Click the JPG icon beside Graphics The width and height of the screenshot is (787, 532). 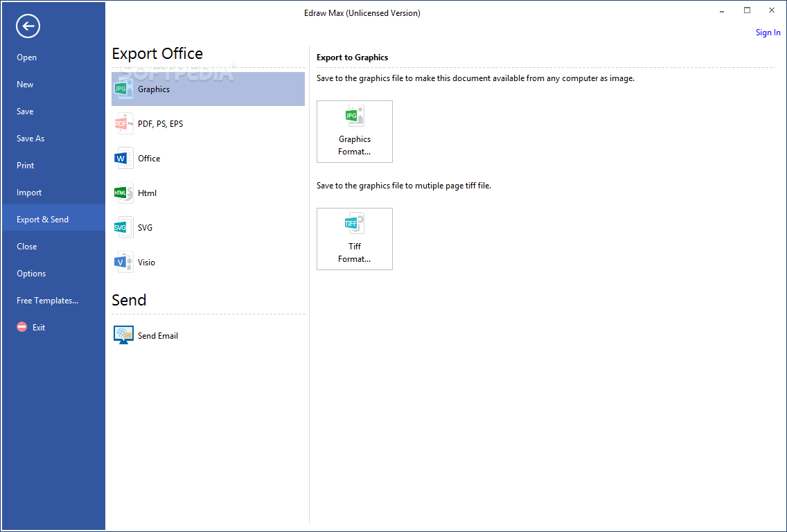click(123, 89)
